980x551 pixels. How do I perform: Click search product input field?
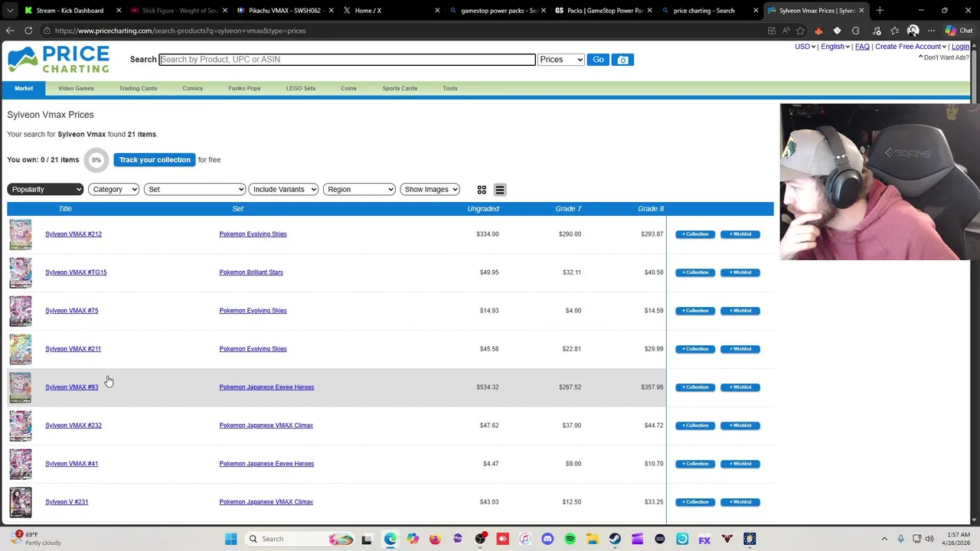point(347,60)
